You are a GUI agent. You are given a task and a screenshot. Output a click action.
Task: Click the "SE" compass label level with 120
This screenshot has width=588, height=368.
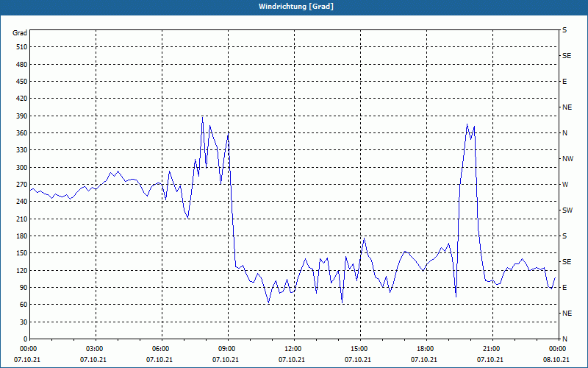click(567, 262)
